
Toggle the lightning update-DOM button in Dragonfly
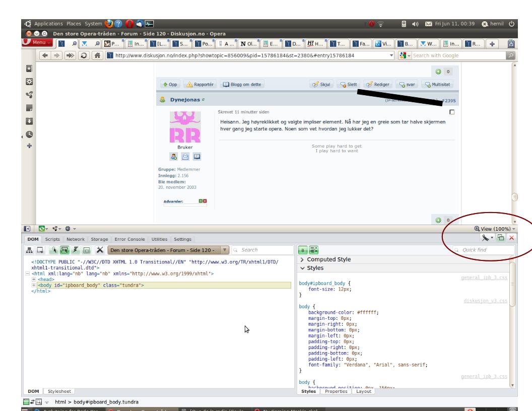point(76,250)
